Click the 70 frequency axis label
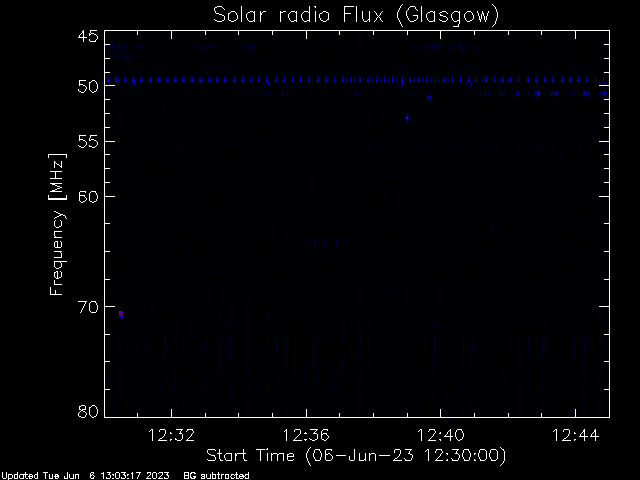The width and height of the screenshot is (640, 480). (x=88, y=307)
